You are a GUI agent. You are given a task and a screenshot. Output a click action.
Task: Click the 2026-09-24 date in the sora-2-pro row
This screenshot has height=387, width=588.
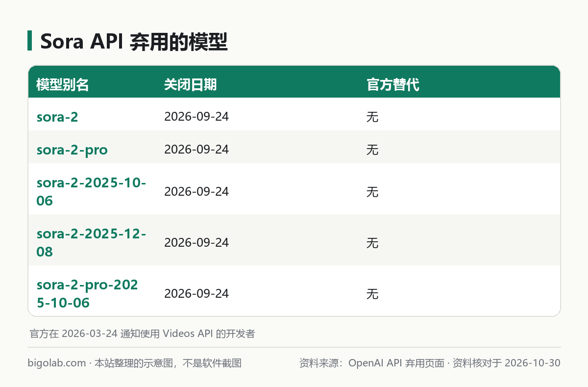196,150
